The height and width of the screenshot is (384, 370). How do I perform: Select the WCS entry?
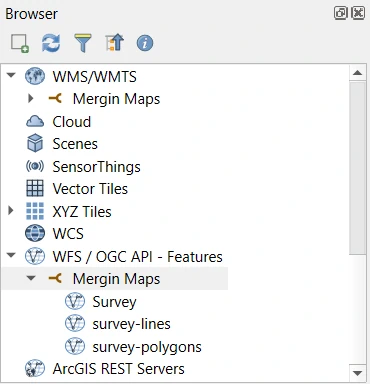click(68, 234)
